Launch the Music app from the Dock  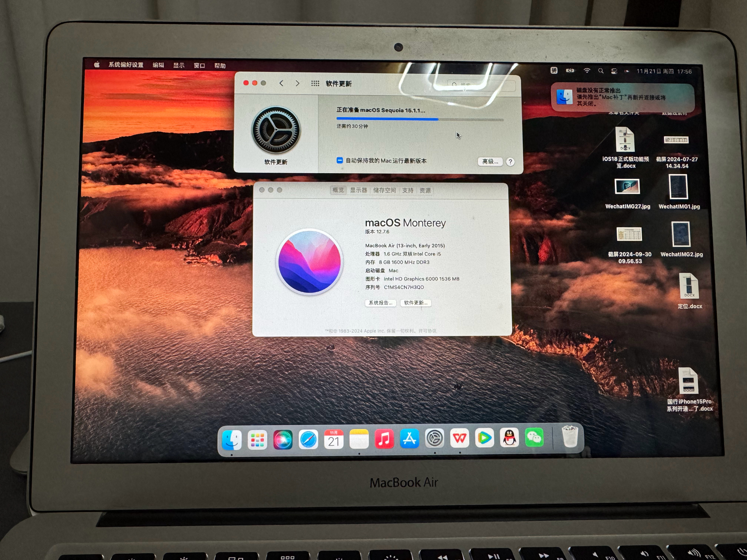(x=384, y=439)
